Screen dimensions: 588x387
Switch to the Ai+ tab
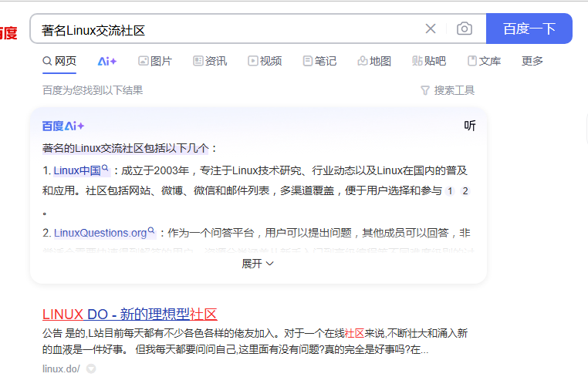107,61
